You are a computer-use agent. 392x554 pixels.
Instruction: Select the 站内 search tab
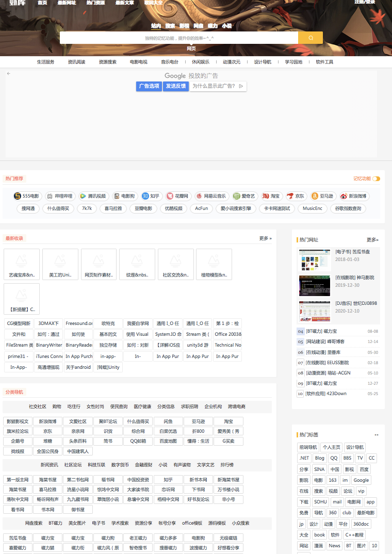pyautogui.click(x=156, y=26)
